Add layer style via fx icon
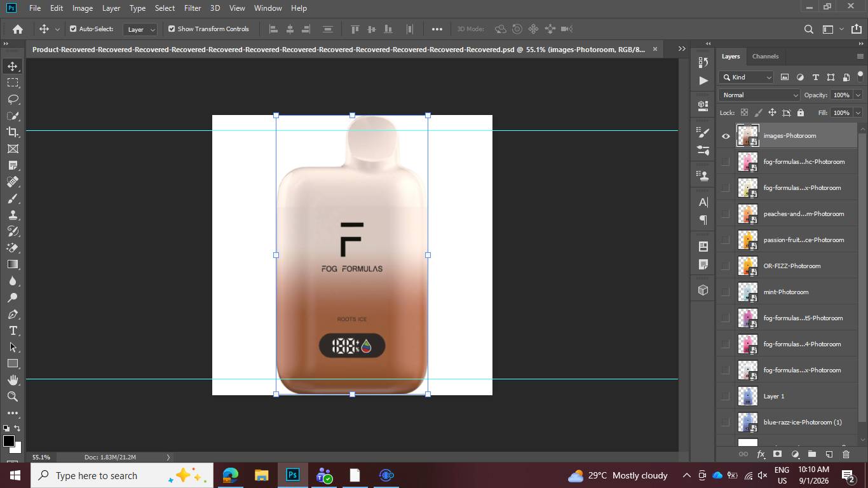868x488 pixels. pos(761,454)
